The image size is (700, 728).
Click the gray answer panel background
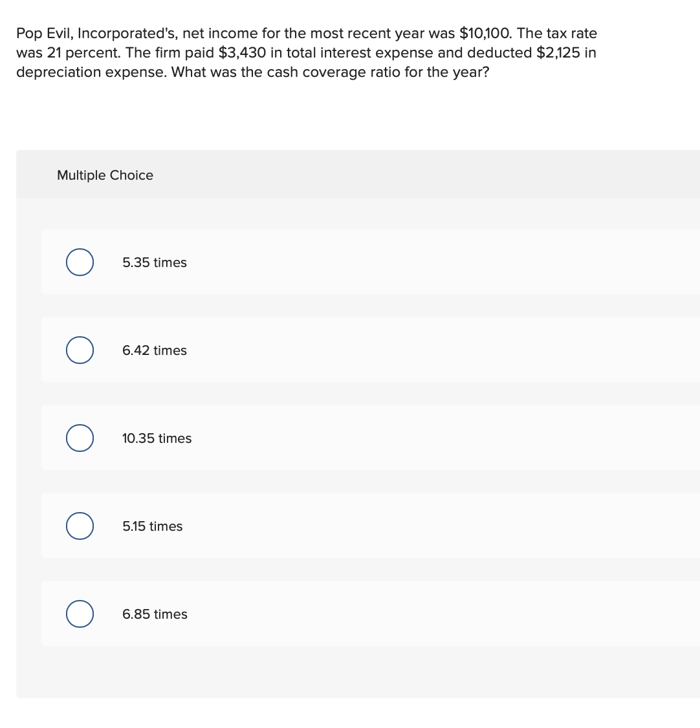click(x=356, y=672)
